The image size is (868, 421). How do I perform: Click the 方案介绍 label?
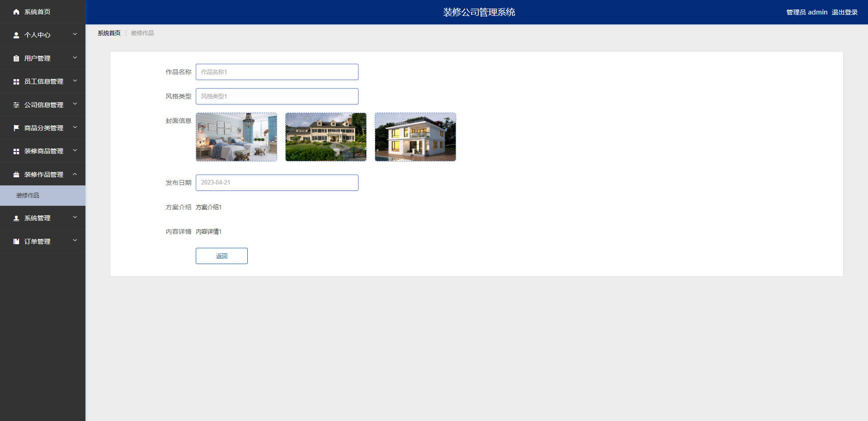(x=179, y=207)
